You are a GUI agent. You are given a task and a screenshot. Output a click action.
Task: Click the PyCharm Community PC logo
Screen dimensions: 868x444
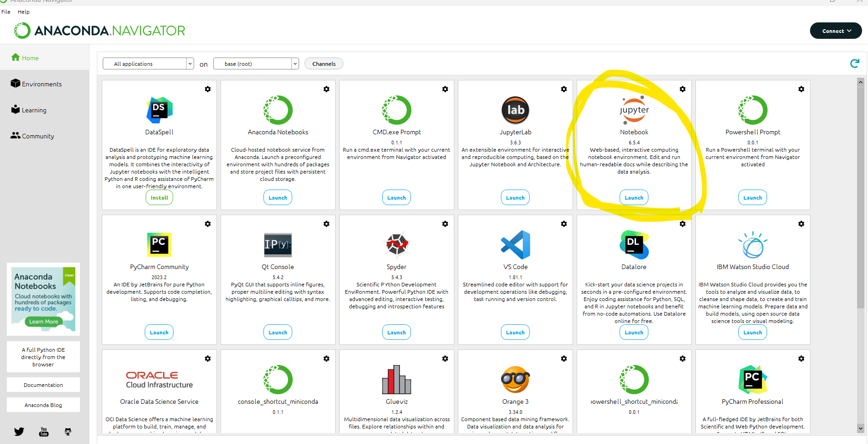[159, 245]
